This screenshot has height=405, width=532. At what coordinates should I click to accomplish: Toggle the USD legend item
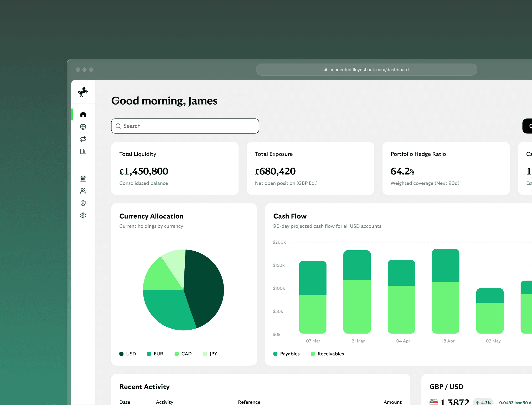coord(128,354)
